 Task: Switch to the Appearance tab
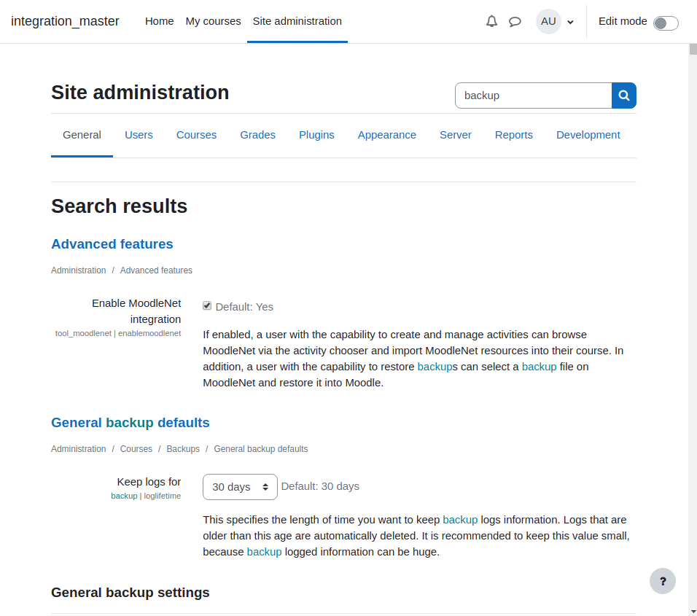point(386,135)
